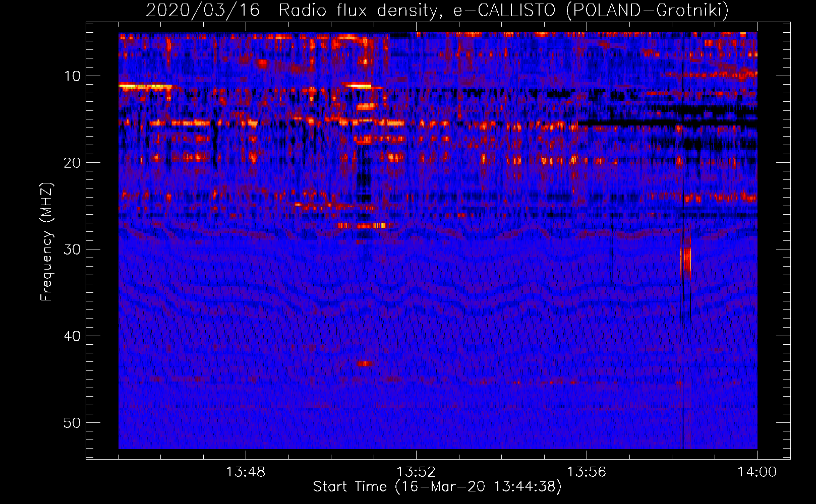Click the 40 frequency tick label
This screenshot has height=504, width=816.
[x=73, y=336]
